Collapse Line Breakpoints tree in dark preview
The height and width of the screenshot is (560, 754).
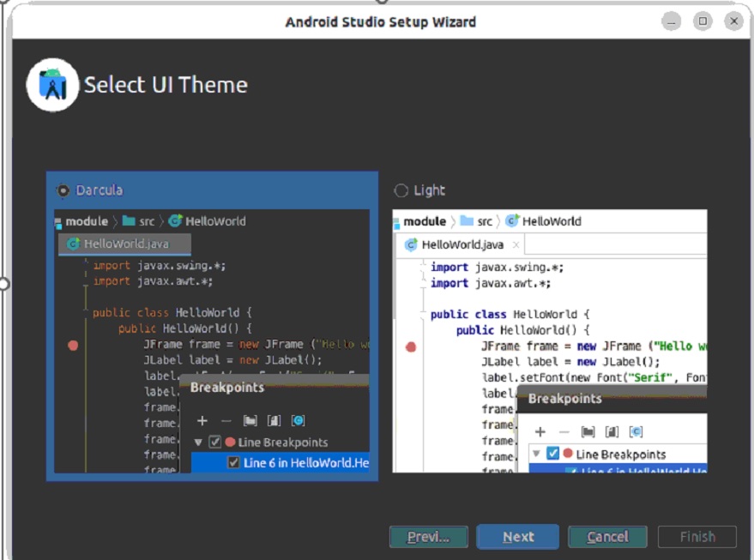[x=199, y=442]
